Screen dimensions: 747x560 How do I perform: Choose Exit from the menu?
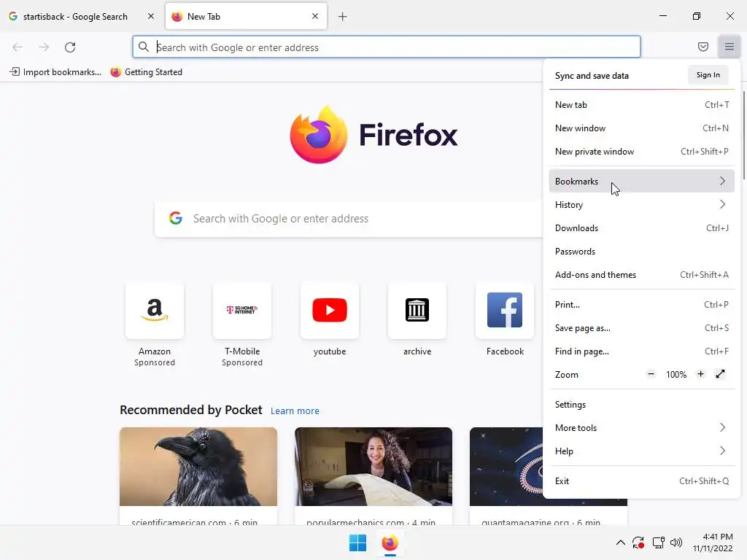pyautogui.click(x=641, y=481)
